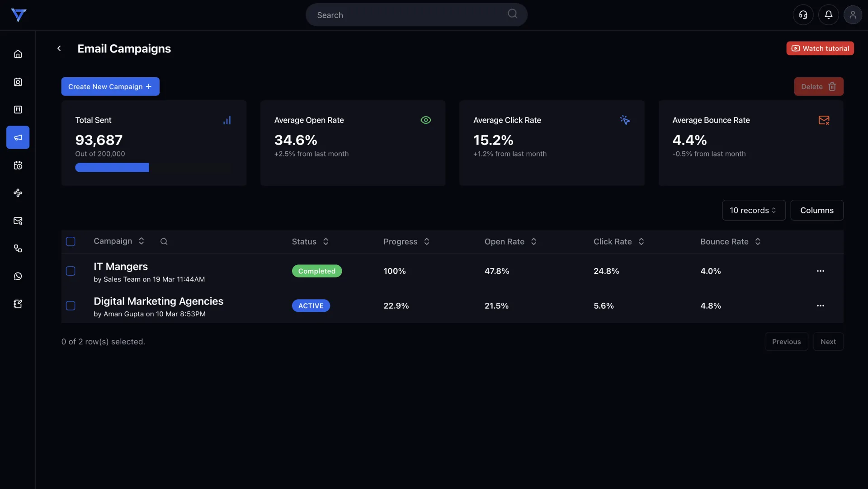
Task: Open the user profile avatar
Action: 853,15
